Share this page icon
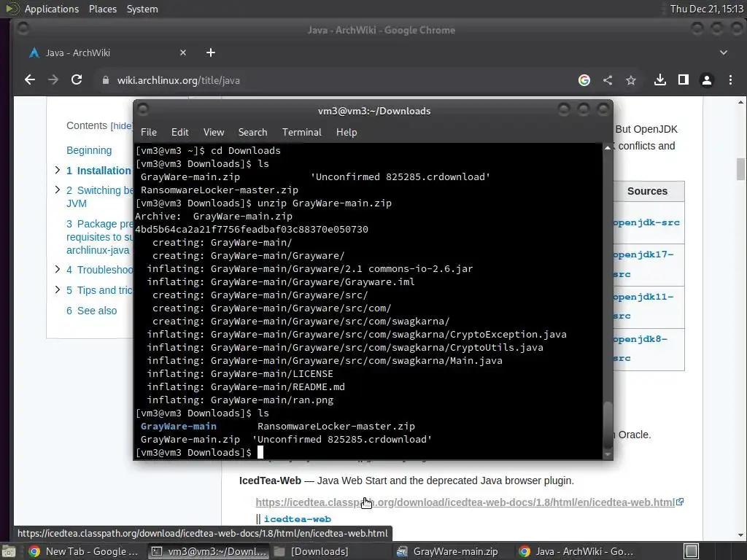 point(608,80)
